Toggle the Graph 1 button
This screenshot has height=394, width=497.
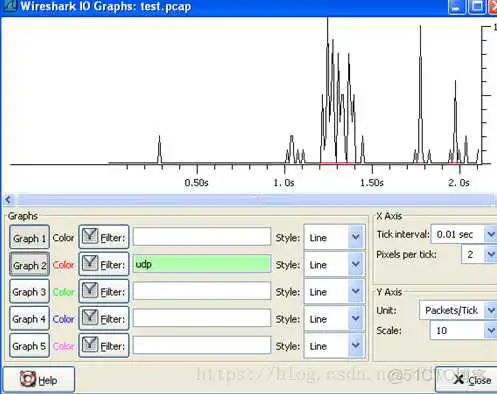click(29, 238)
